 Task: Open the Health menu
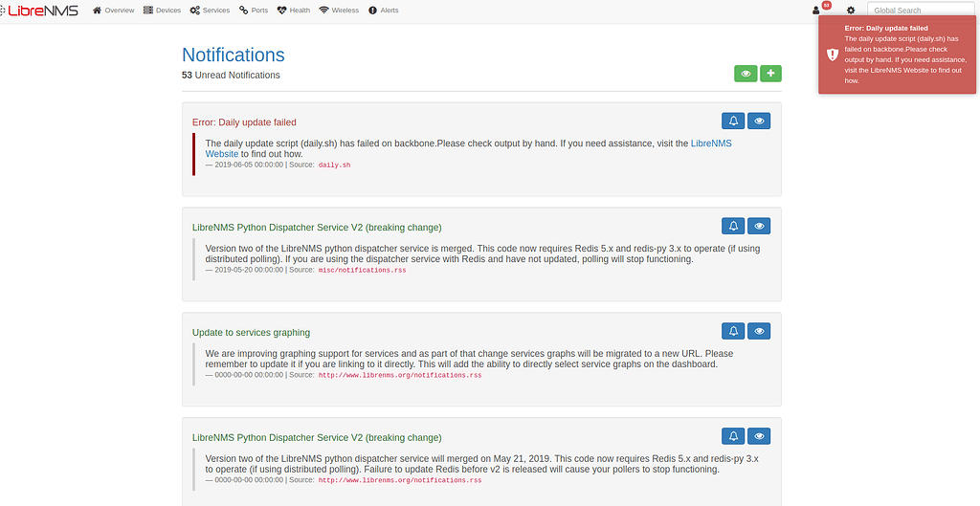(x=294, y=10)
